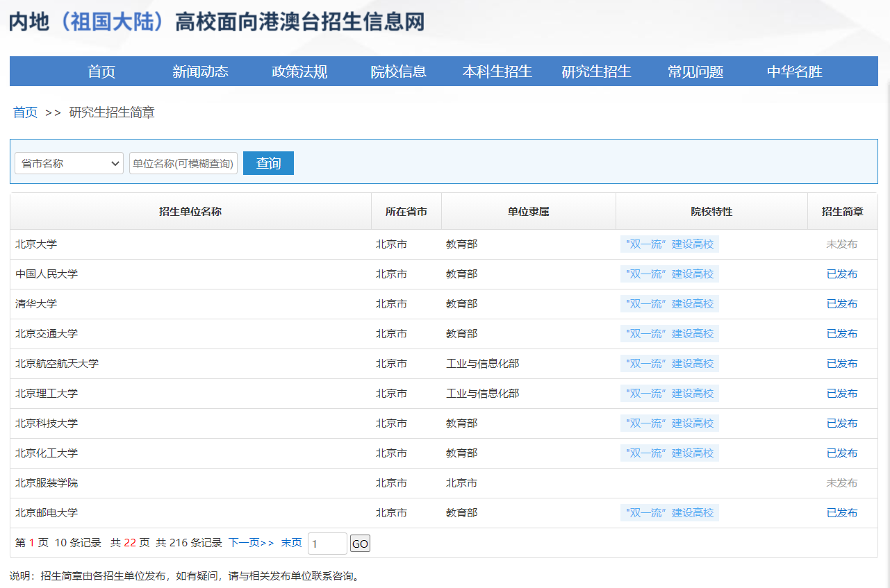Open 已发布 brochure for 北京航空航天大学
The height and width of the screenshot is (588, 890).
click(842, 364)
